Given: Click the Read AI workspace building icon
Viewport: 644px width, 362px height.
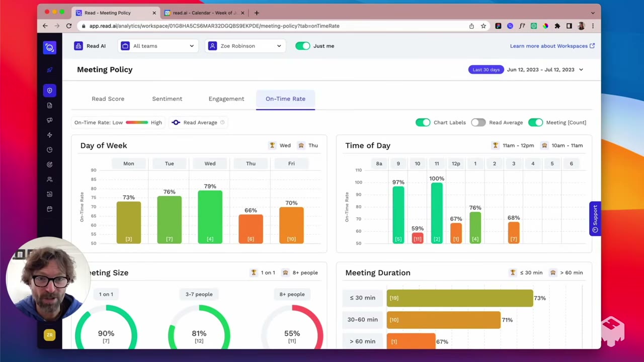Looking at the screenshot, I should (x=78, y=46).
